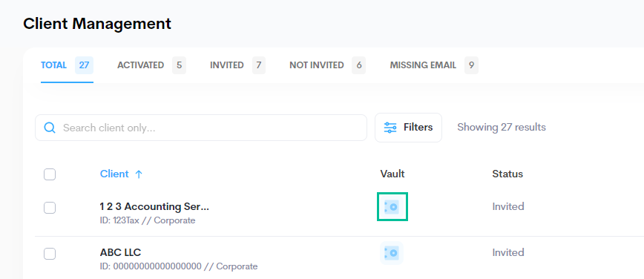Open the Filters panel
Viewport: 644px width, 279px height.
click(x=408, y=128)
